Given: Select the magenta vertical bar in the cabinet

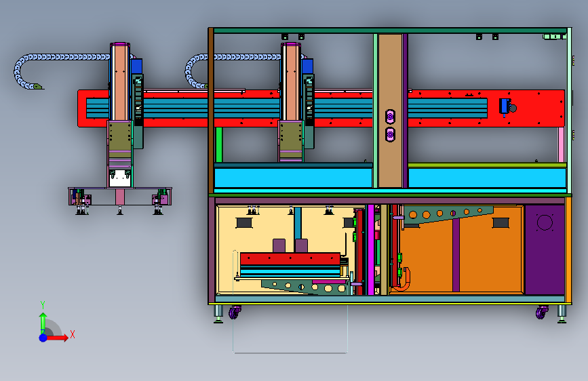Looking at the screenshot, I should (371, 249).
